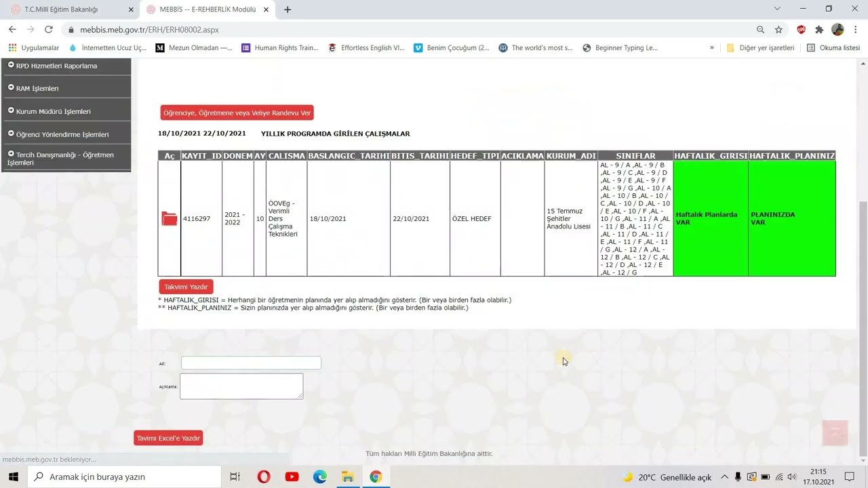Viewport: 868px width, 488px height.
Task: Close the T.C.Milli Eğitim Bakanlığı tab
Action: (x=130, y=9)
